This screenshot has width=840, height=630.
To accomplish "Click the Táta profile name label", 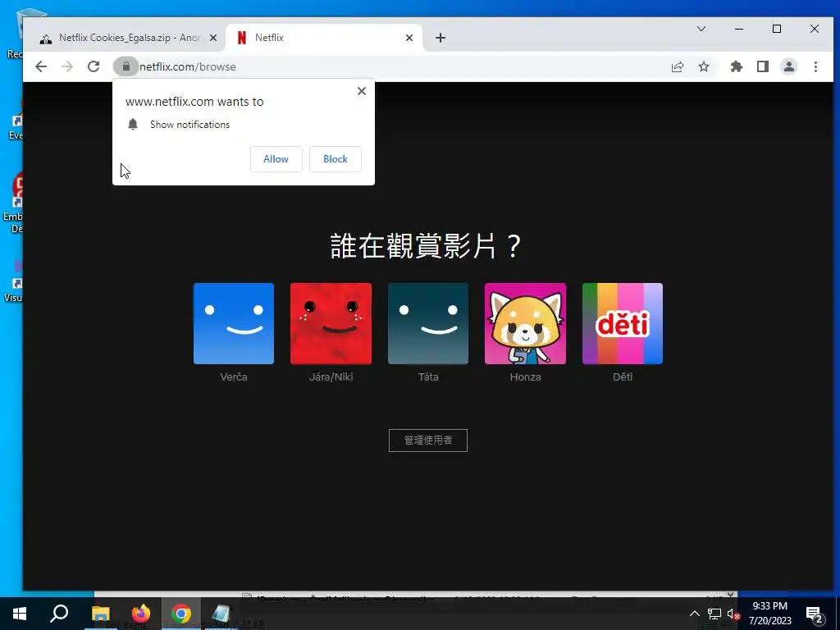I will tap(428, 377).
